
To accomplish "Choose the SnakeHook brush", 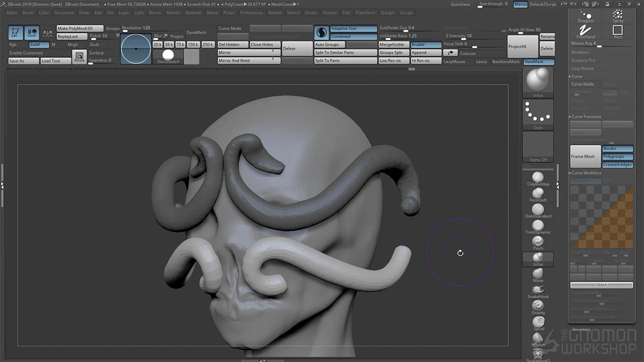I will [538, 290].
